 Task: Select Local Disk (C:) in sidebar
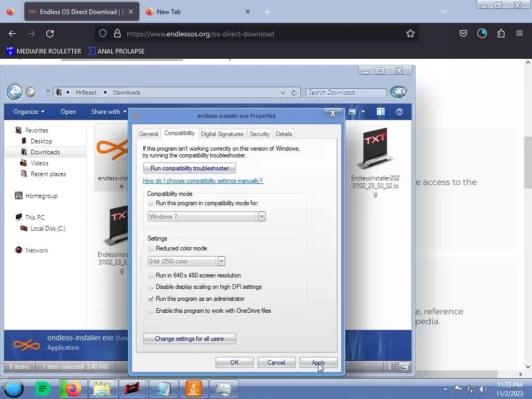pos(48,229)
